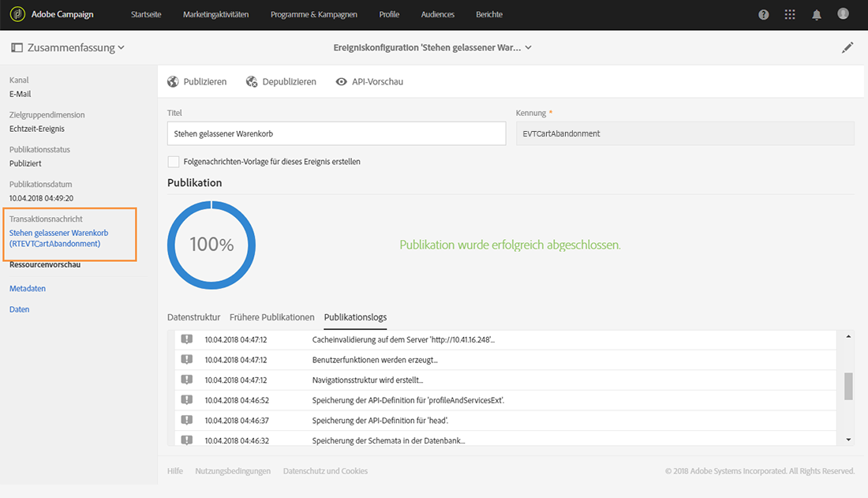Open Marketingaktivitäten menu item

click(x=216, y=14)
